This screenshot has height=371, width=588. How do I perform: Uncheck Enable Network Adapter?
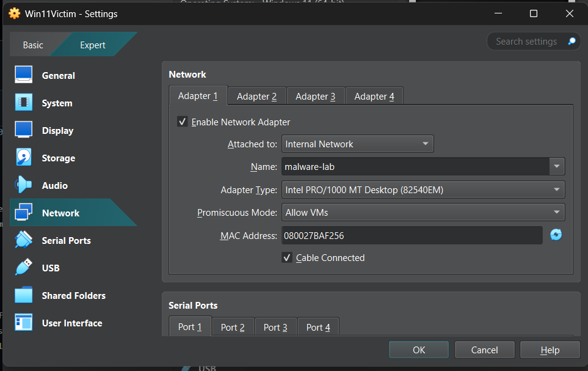pos(182,122)
